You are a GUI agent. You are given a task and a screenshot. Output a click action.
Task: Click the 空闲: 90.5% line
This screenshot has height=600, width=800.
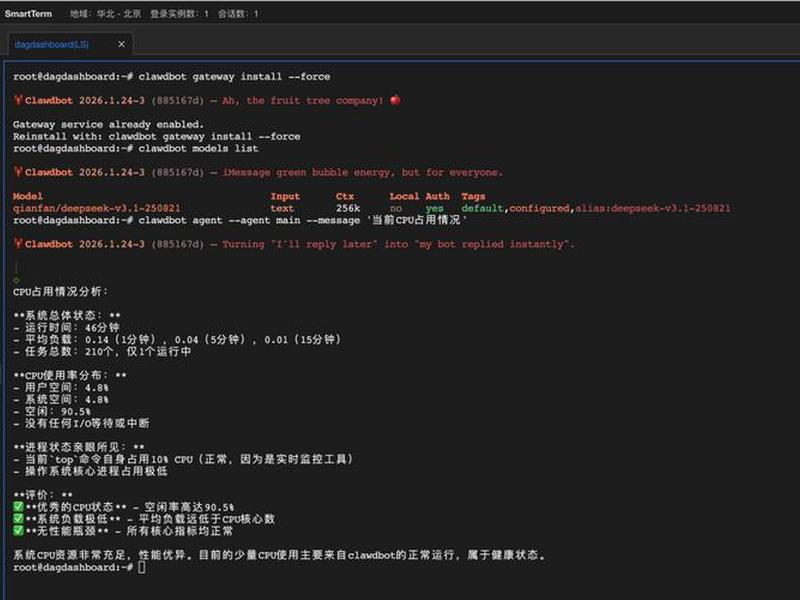(x=52, y=412)
